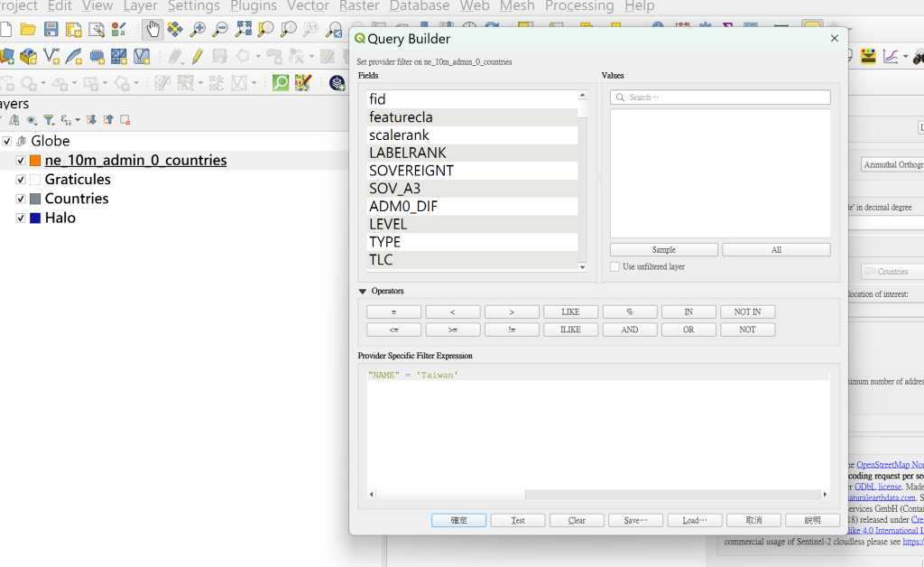
Task: Select the Zoom Out magnifier tool
Action: (220, 29)
